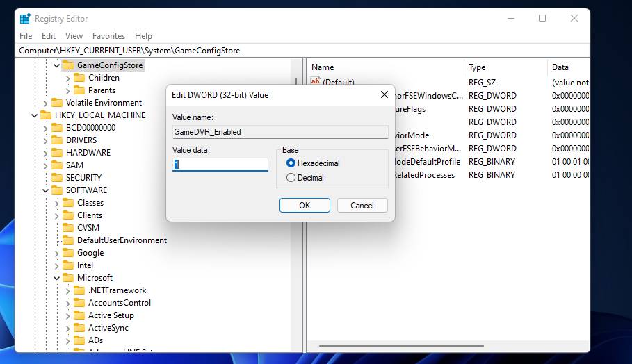Click the GameConfigStore folder icon
This screenshot has width=632, height=364.
[x=69, y=65]
